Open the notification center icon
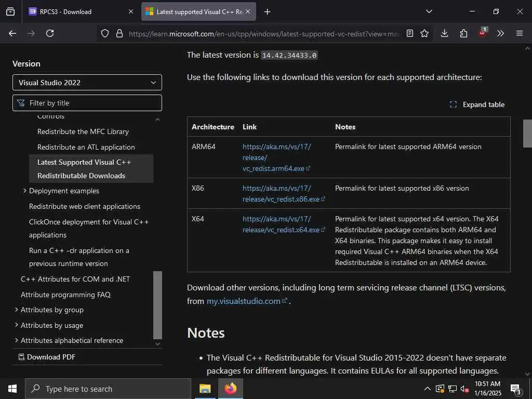Viewport: 532px width, 399px height. 516,389
